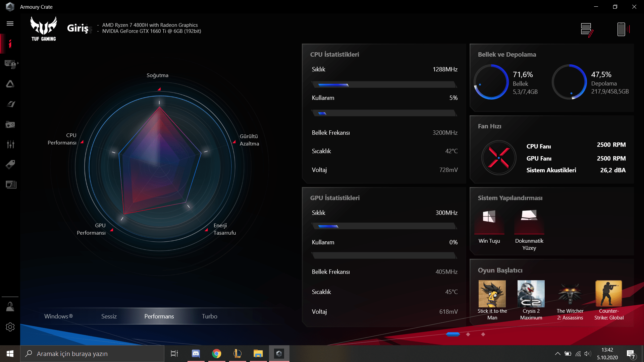This screenshot has width=644, height=362.
Task: Switch to the Windows® mode
Action: click(x=58, y=316)
